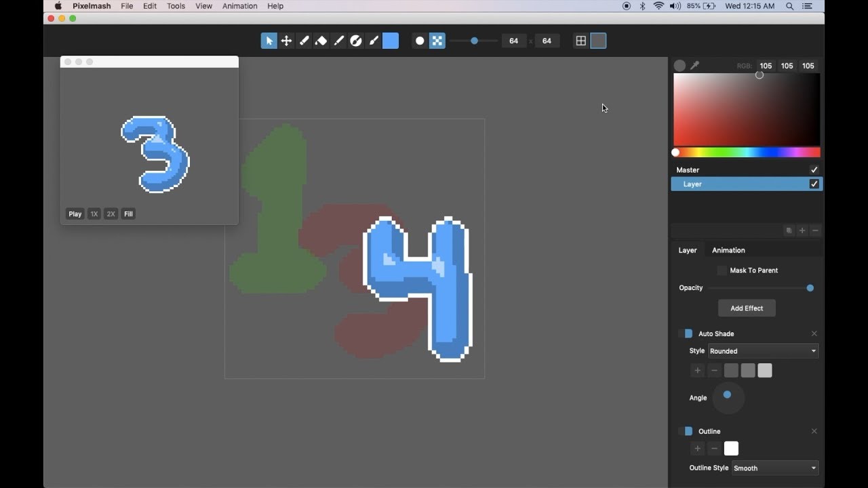
Task: Pick the eyedropper color sampler
Action: click(694, 66)
